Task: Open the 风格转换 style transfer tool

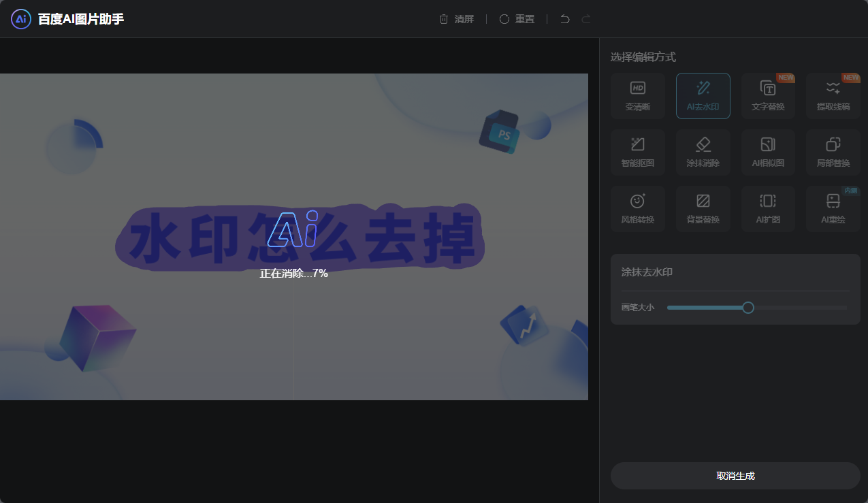Action: (637, 208)
